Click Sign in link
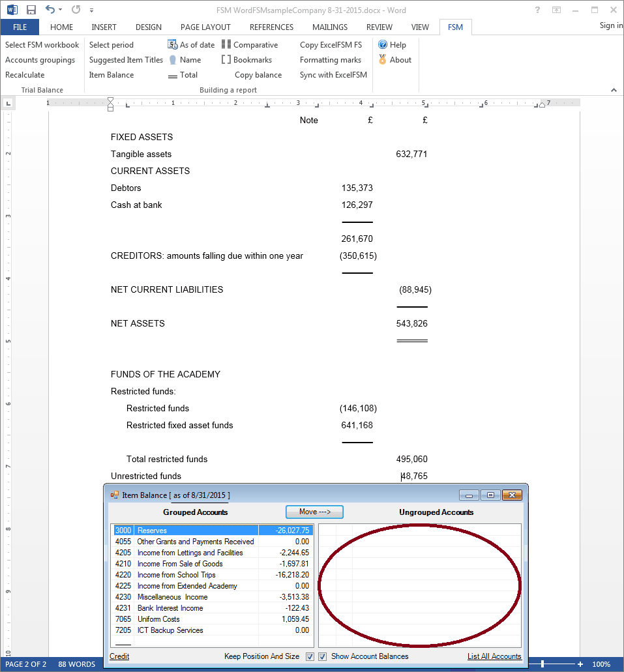 (611, 25)
